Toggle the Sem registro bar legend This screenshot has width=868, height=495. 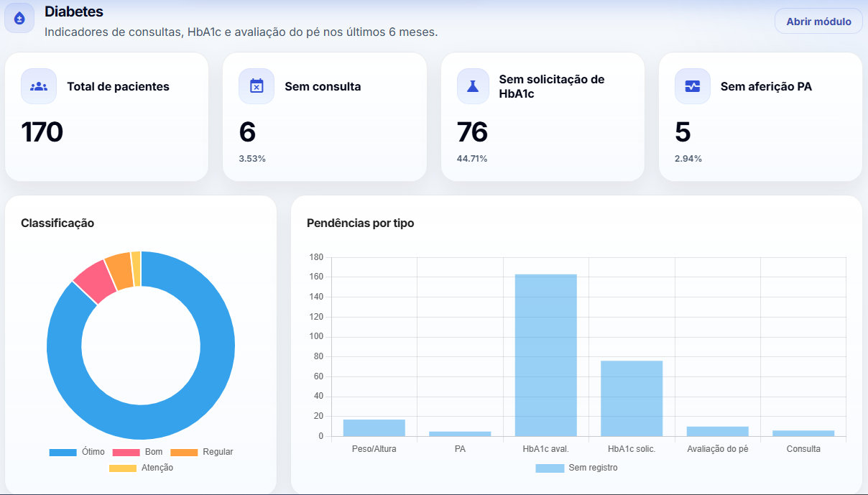pos(576,468)
